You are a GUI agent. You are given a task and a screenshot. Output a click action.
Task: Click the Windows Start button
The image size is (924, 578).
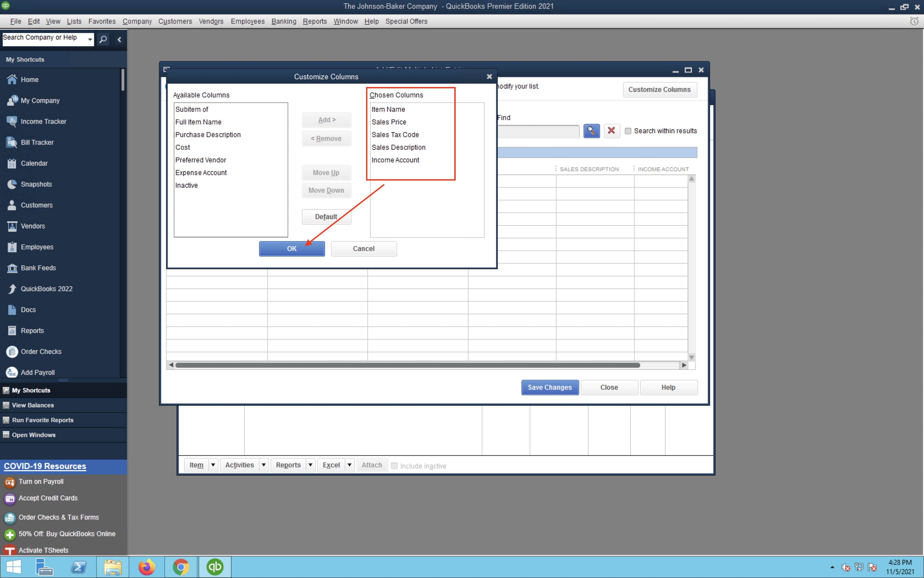click(x=14, y=567)
